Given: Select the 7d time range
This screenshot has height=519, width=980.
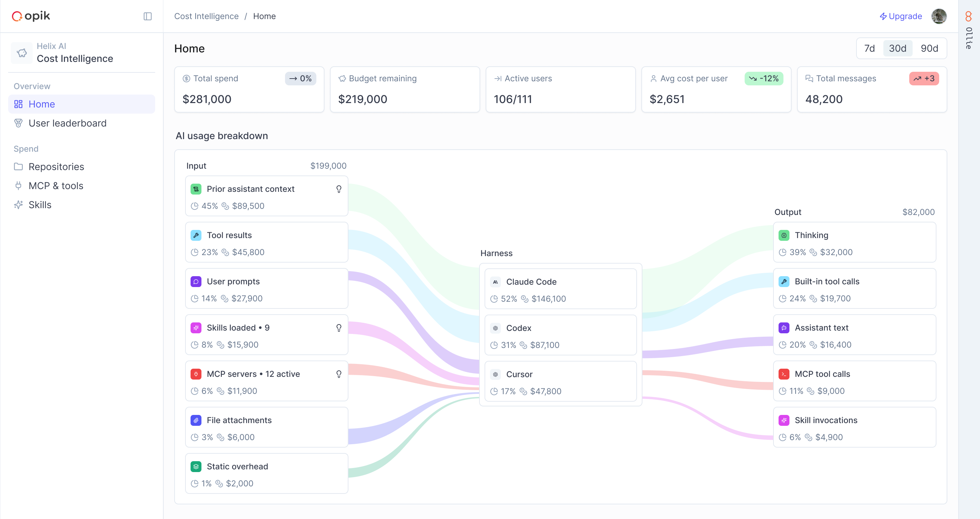Looking at the screenshot, I should pyautogui.click(x=869, y=48).
